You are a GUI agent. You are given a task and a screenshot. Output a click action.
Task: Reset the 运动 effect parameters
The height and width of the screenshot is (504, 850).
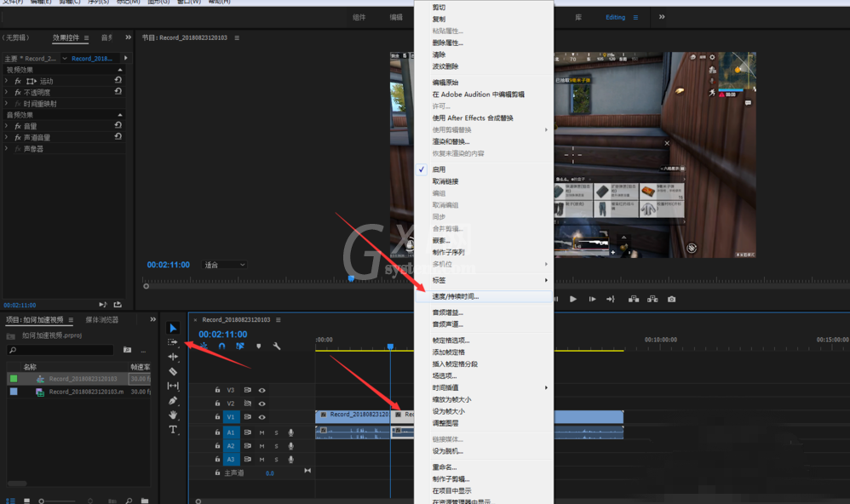118,80
